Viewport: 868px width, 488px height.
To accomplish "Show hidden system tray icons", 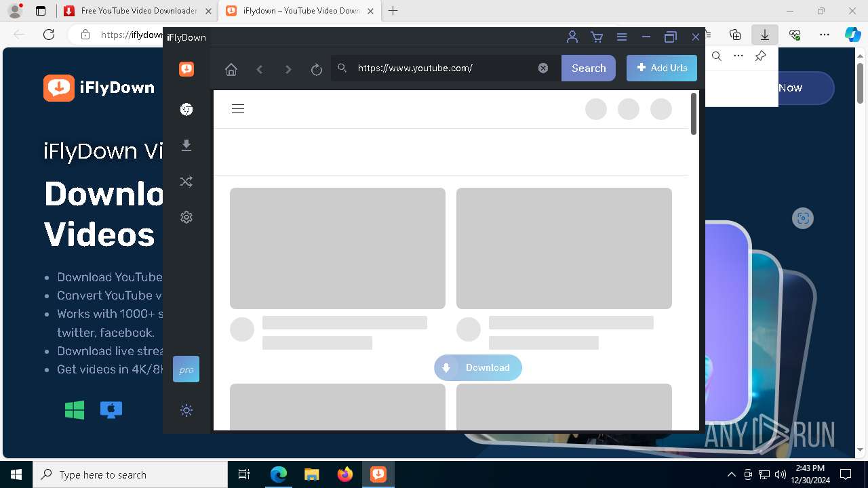I will point(731,474).
